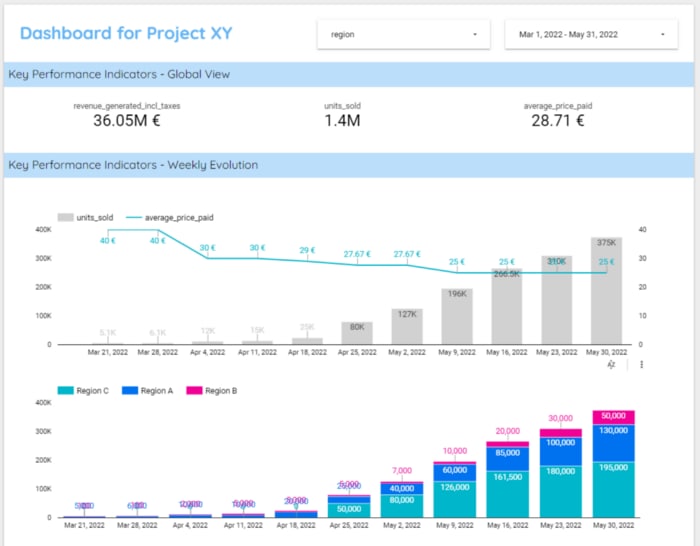Click the Dashboard for Project XY title
This screenshot has height=546, width=700.
(x=126, y=33)
